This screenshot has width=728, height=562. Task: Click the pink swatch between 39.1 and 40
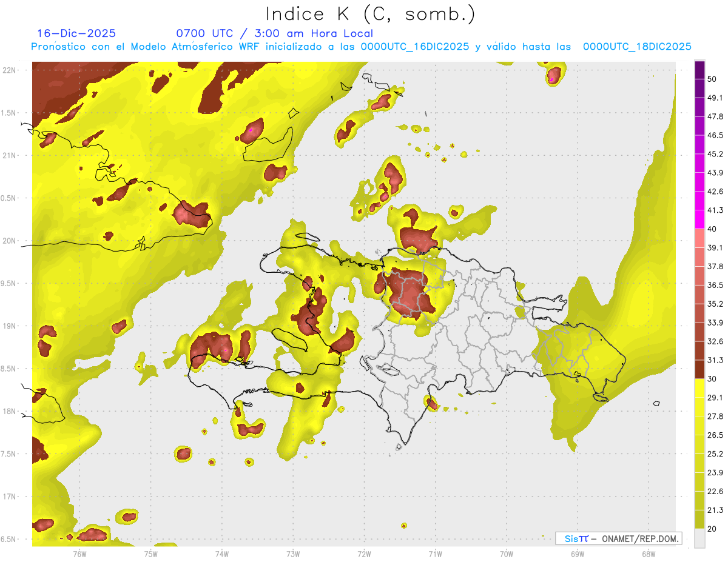click(x=700, y=238)
